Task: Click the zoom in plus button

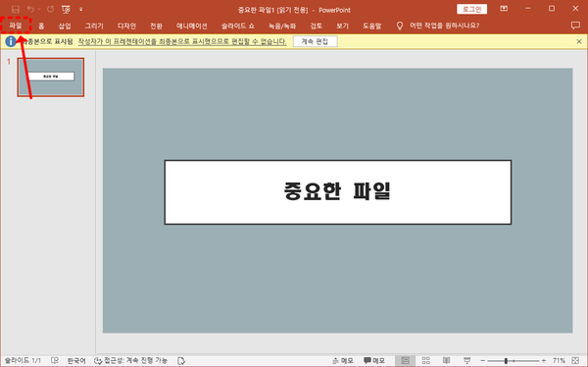Action: coord(544,360)
